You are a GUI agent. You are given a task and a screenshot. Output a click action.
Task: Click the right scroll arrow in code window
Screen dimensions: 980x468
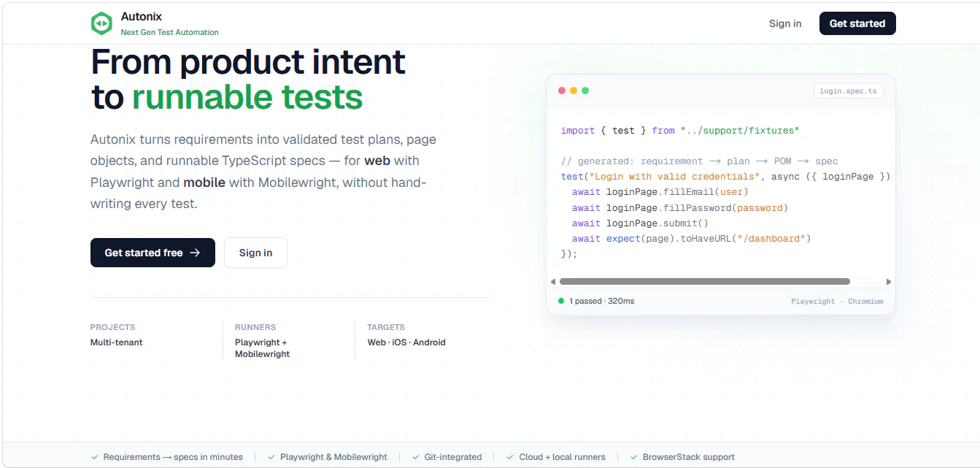pyautogui.click(x=889, y=281)
